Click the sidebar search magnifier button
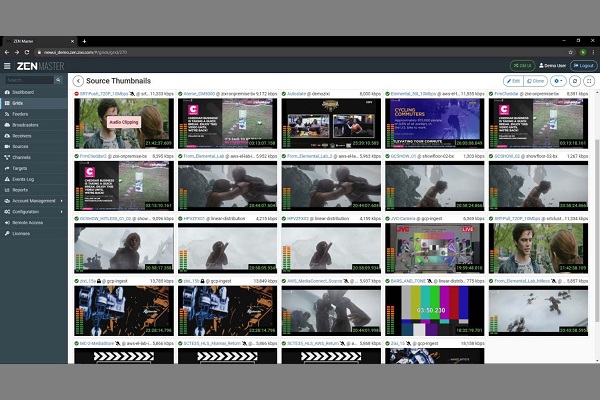This screenshot has width=600, height=400. (58, 80)
